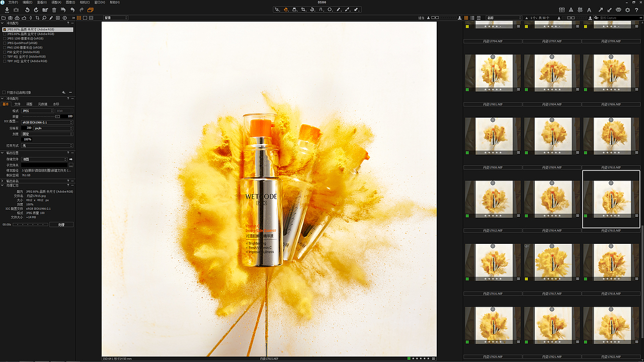Toggle the orange Edit Selected Variants icon
644x362 pixels.
tap(91, 10)
